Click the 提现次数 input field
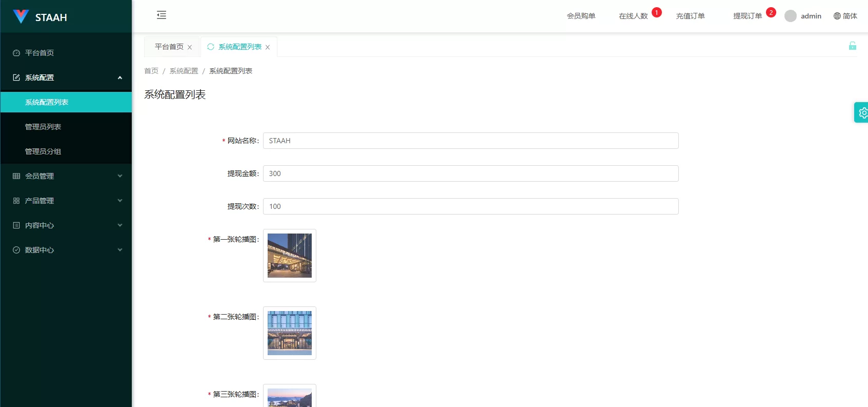868x407 pixels. click(471, 206)
